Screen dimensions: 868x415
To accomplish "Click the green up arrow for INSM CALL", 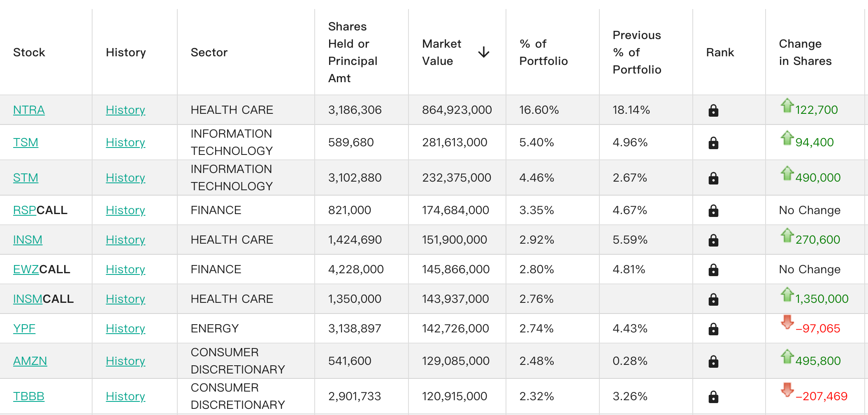I will pyautogui.click(x=787, y=294).
